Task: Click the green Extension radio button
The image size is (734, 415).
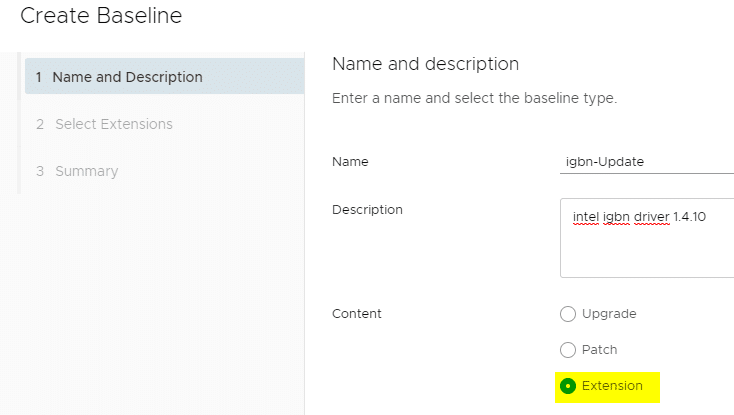Action: click(x=568, y=386)
